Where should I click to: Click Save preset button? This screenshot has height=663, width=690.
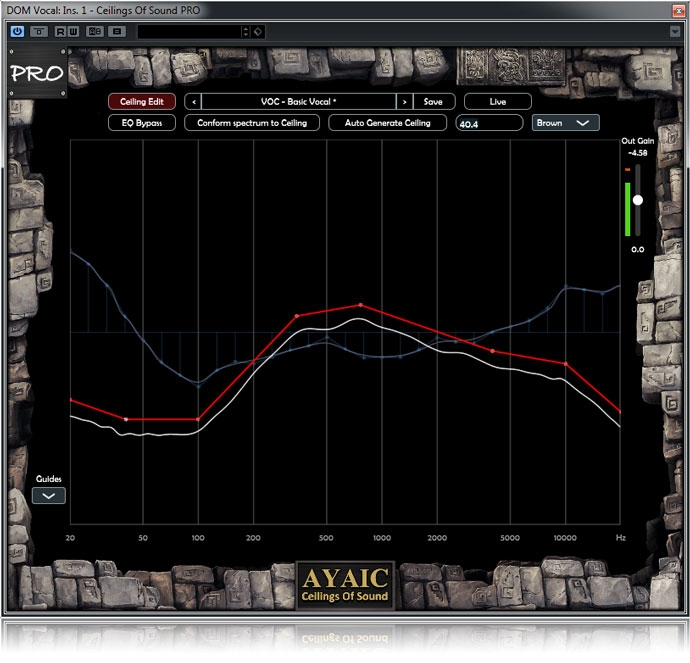pos(433,101)
